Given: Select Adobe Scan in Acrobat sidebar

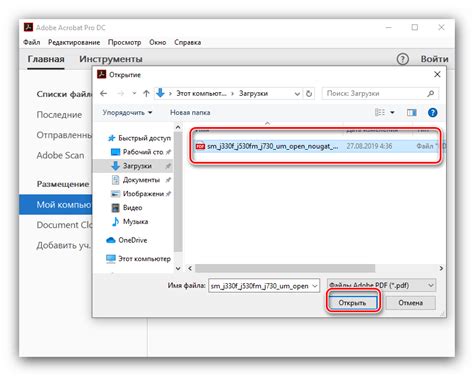Looking at the screenshot, I should [60, 155].
